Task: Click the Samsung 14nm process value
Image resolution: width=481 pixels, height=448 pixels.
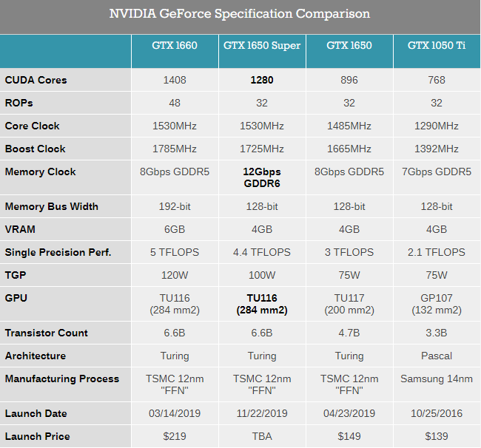Action: (437, 379)
